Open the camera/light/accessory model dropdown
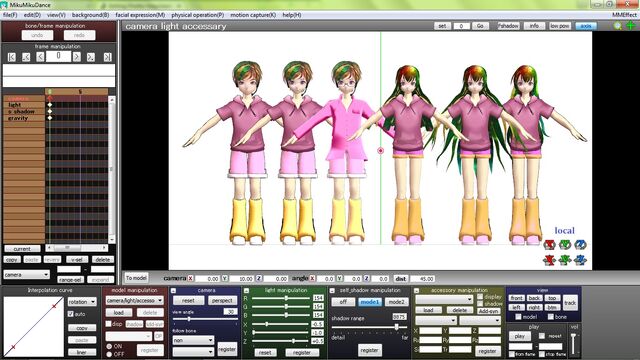 pyautogui.click(x=135, y=300)
